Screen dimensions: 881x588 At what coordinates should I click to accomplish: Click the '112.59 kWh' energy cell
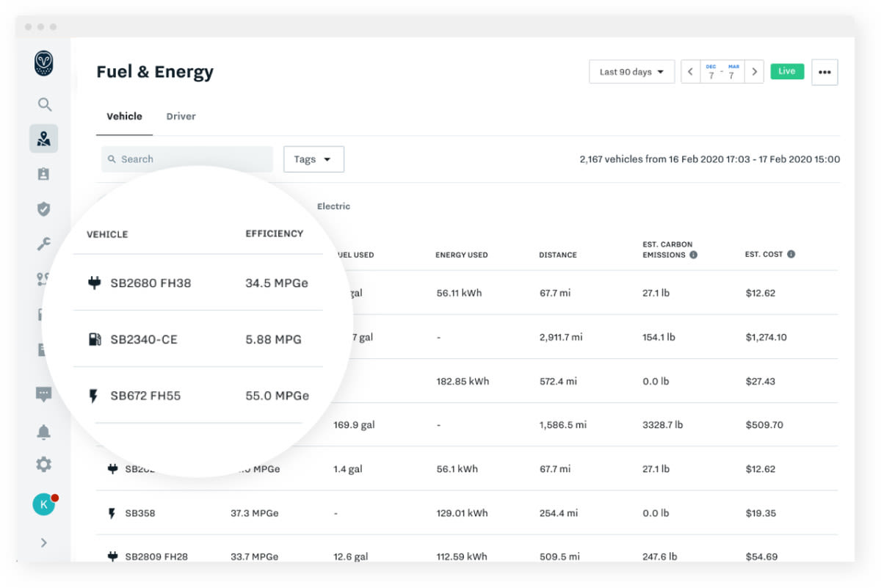pos(462,556)
